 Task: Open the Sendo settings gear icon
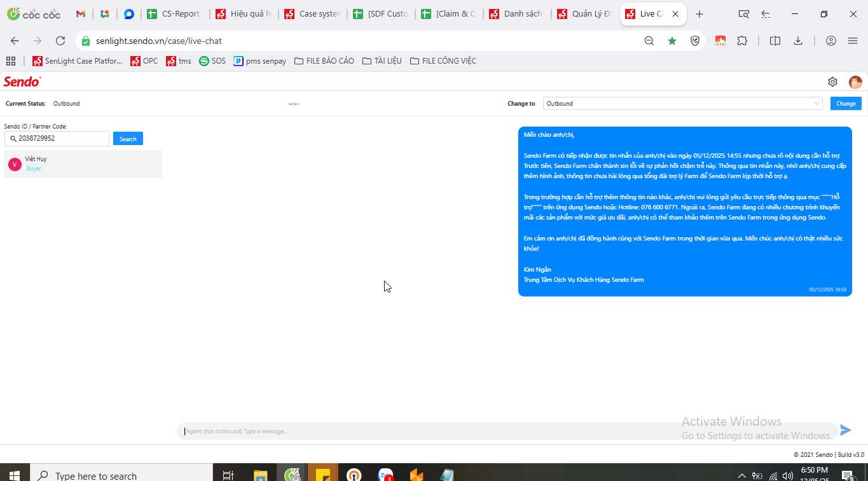(x=832, y=81)
